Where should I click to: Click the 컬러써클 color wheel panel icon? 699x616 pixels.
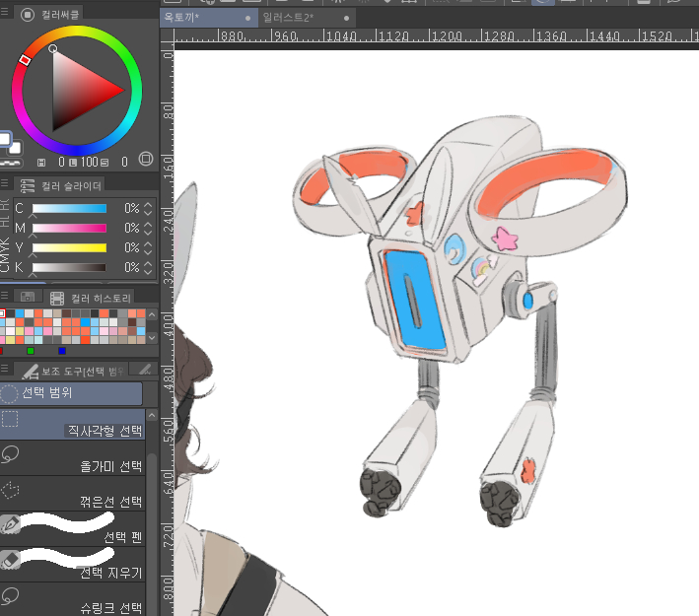tap(27, 15)
